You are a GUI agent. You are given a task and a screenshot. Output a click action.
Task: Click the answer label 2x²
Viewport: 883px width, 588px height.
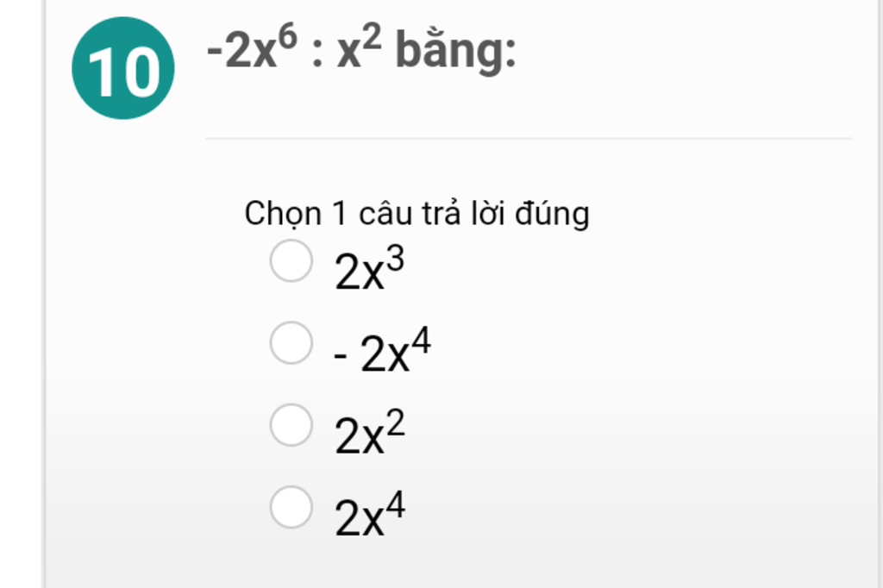(x=369, y=432)
